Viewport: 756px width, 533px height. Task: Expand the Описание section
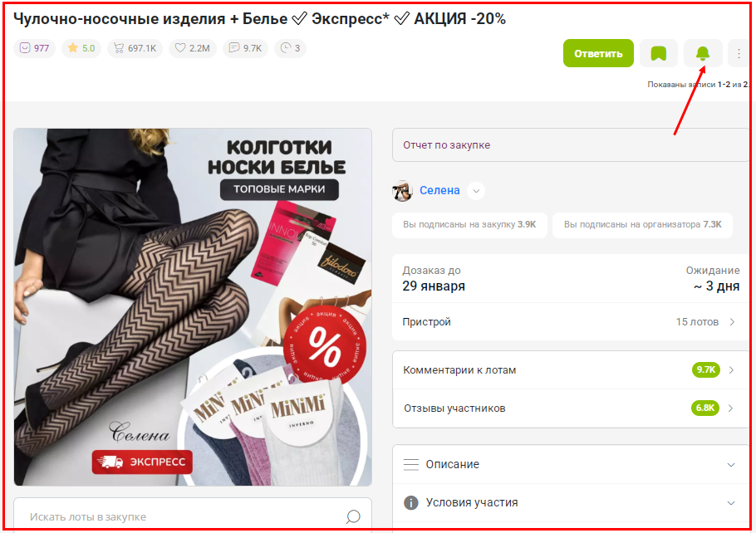(x=570, y=464)
